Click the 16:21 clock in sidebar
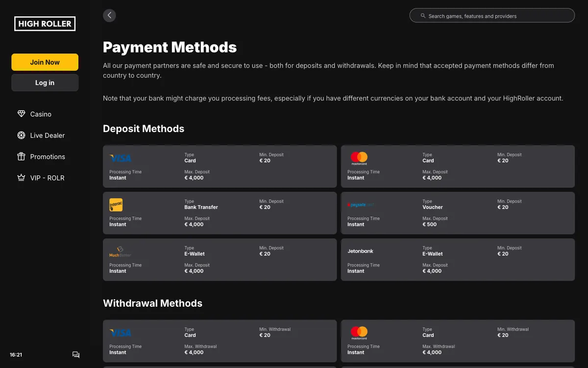 click(16, 355)
